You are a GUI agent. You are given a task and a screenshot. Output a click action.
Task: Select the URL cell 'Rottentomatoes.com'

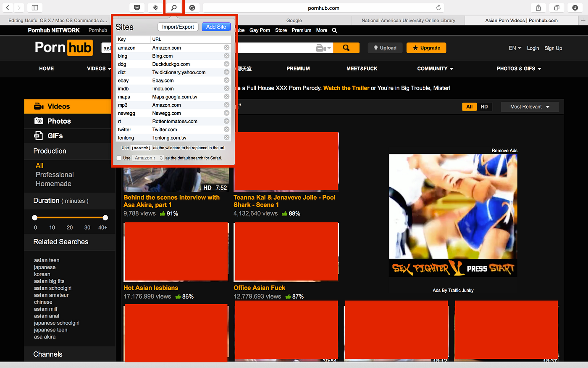[175, 122]
